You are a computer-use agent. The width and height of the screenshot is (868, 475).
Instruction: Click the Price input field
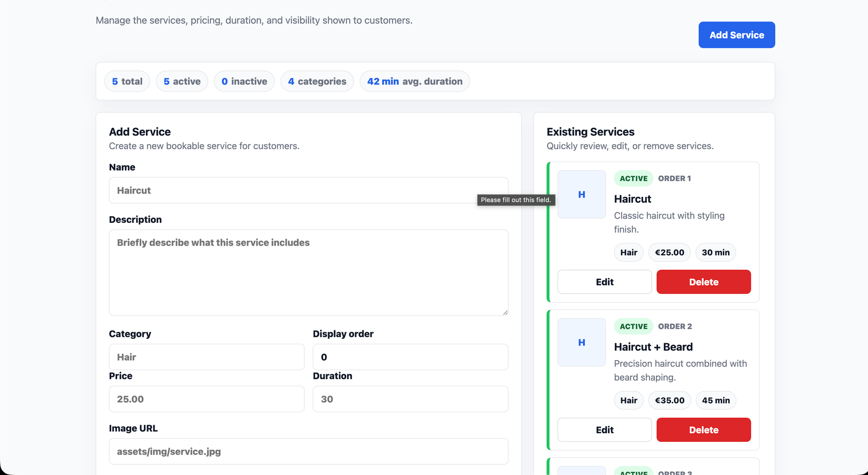[206, 399]
